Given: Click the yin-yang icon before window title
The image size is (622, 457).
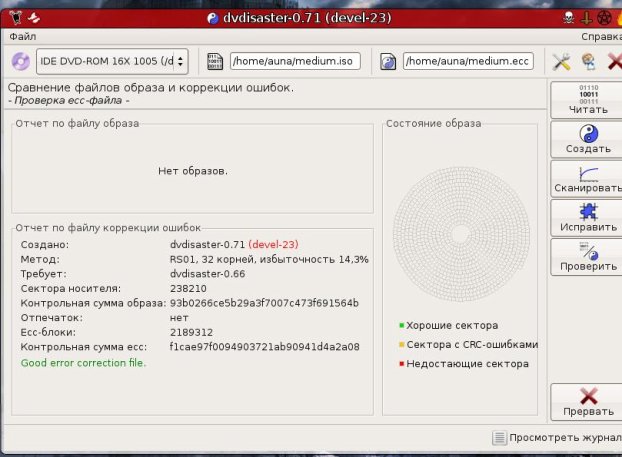Looking at the screenshot, I should pos(213,18).
